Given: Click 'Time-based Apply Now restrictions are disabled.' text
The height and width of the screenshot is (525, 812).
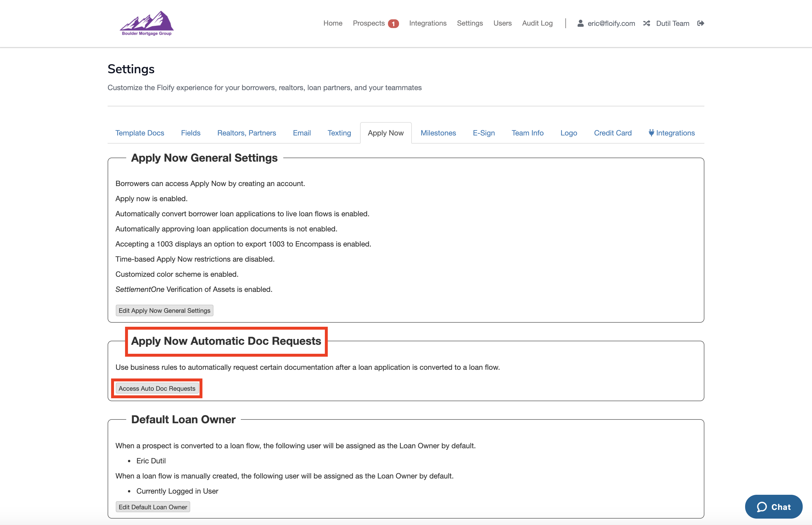Looking at the screenshot, I should coord(195,259).
